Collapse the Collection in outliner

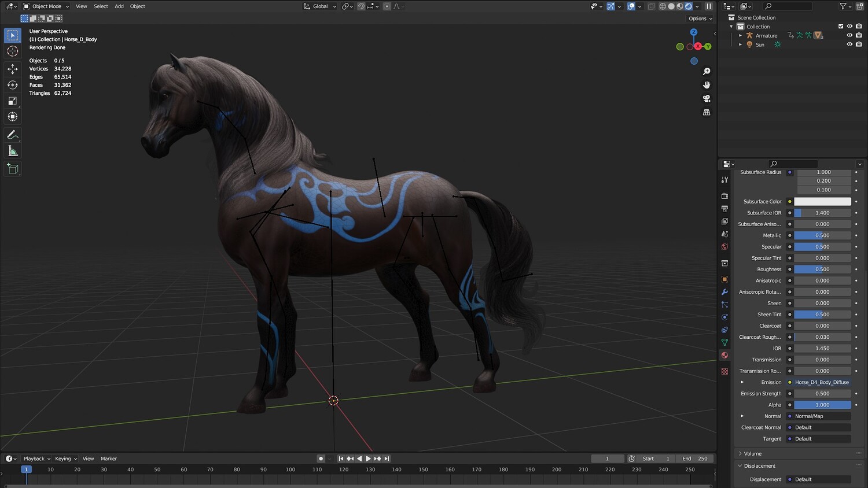pos(731,27)
